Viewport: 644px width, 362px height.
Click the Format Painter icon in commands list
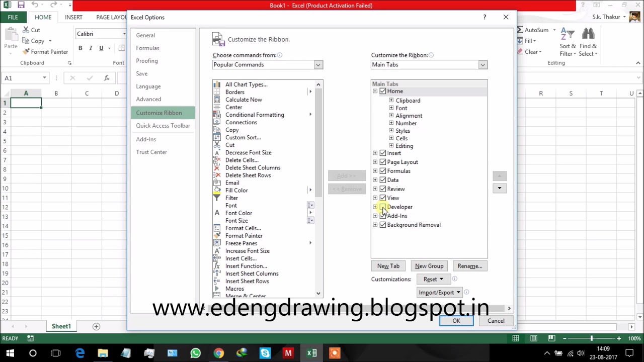217,235
